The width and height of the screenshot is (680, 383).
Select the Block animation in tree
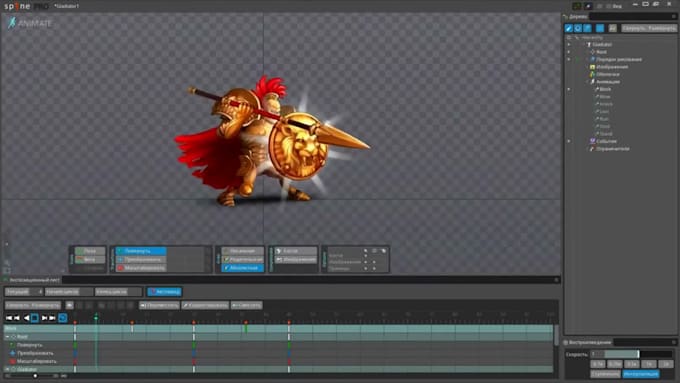point(605,89)
